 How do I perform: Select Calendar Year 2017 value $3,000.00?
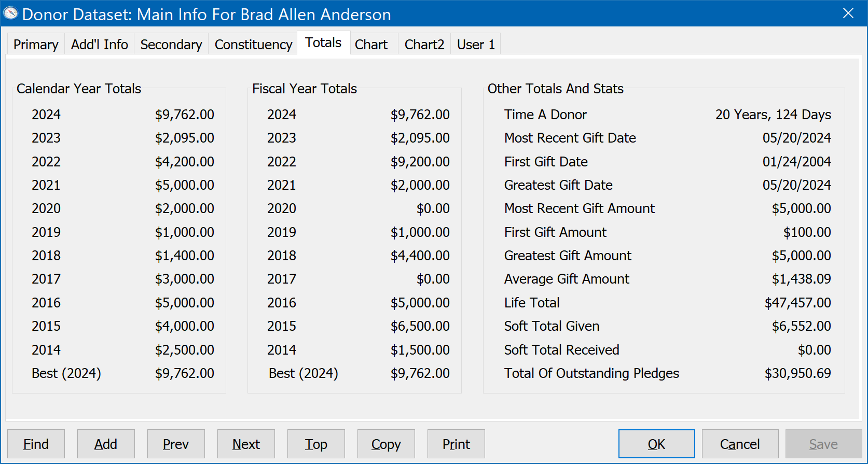[185, 279]
